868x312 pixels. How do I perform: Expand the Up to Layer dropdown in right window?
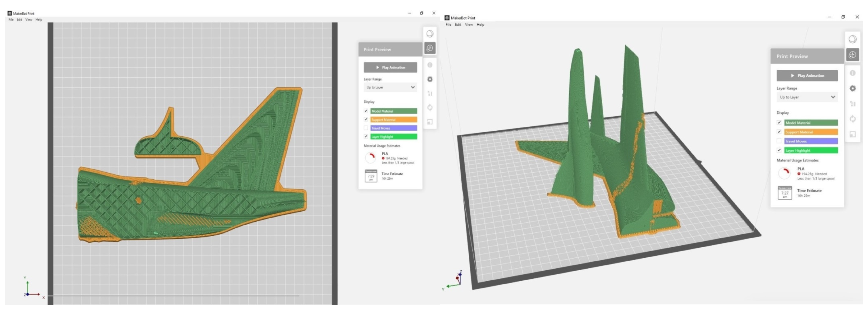pyautogui.click(x=807, y=97)
